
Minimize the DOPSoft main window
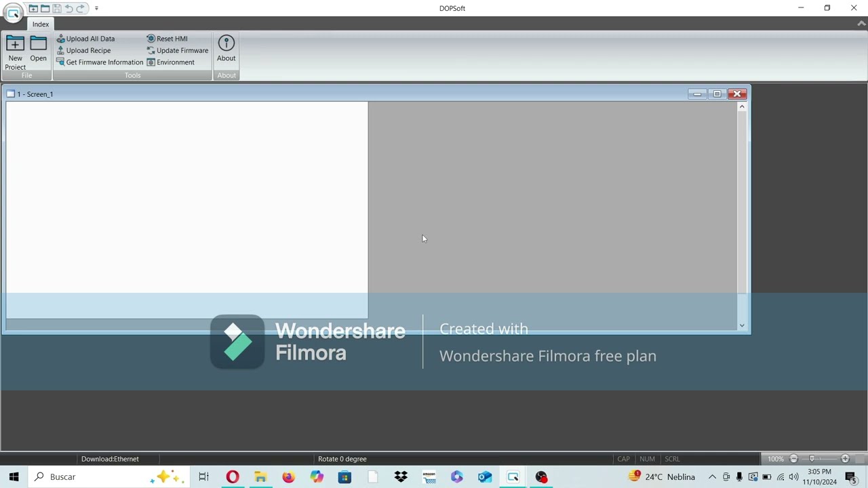801,8
